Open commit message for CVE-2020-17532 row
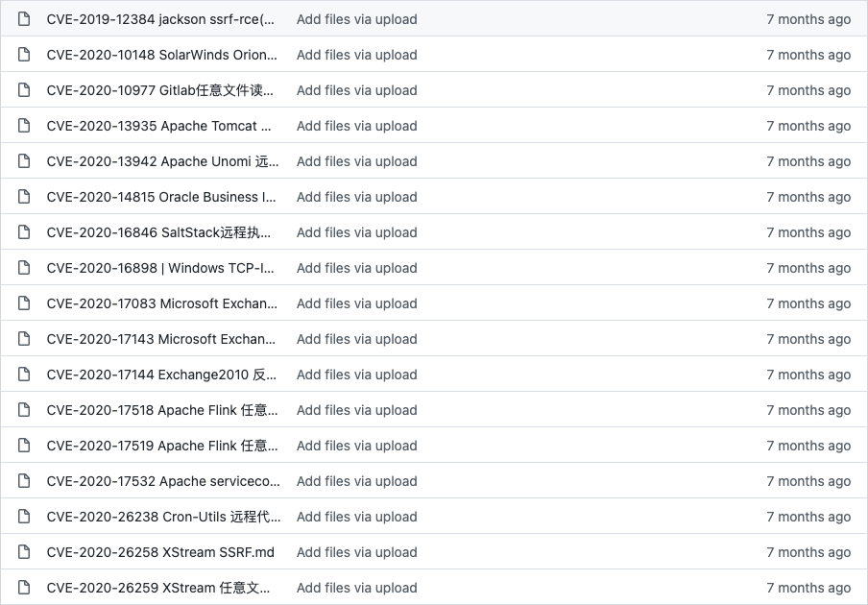Image resolution: width=868 pixels, height=605 pixels. (357, 481)
